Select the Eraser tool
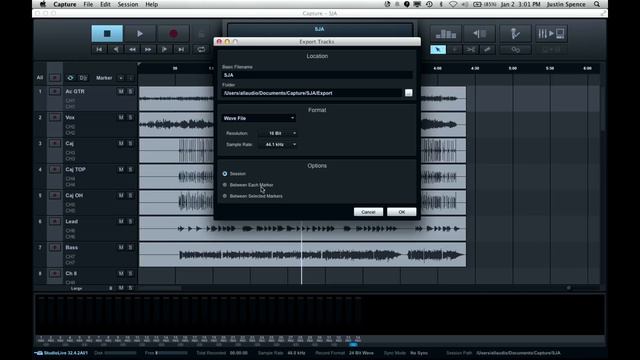This screenshot has width=640, height=360. point(487,49)
